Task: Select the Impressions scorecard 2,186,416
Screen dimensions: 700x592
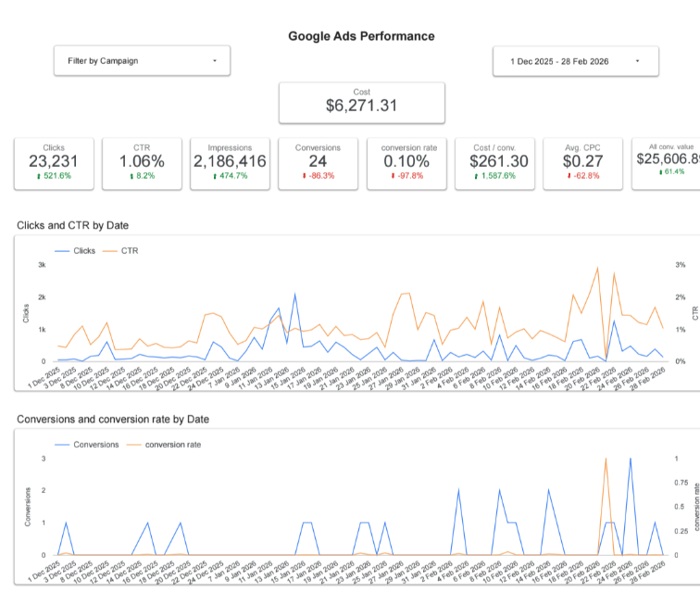Action: coord(230,164)
